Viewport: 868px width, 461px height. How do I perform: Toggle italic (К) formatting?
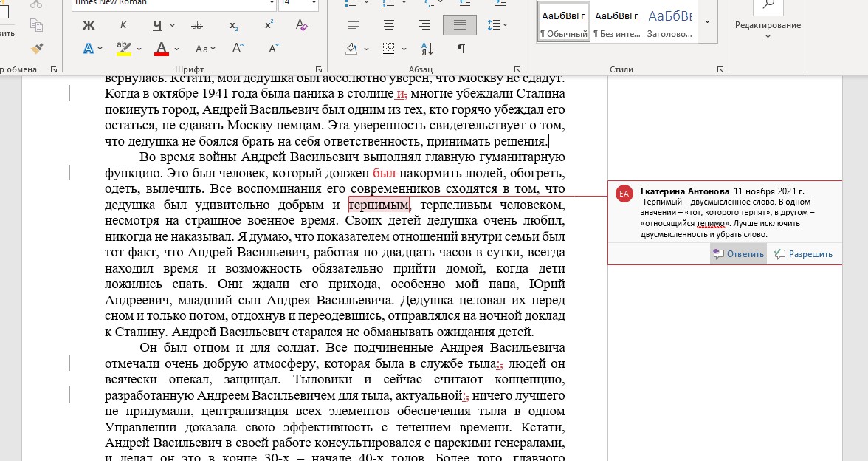click(123, 25)
